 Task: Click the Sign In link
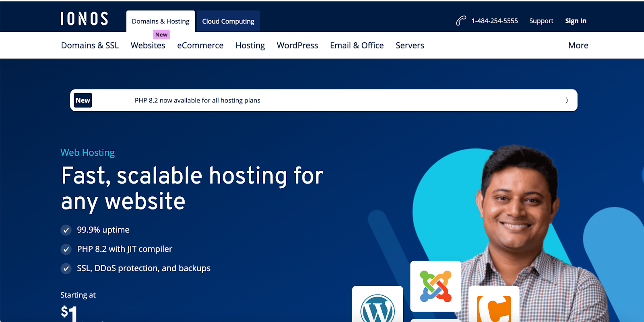[576, 21]
